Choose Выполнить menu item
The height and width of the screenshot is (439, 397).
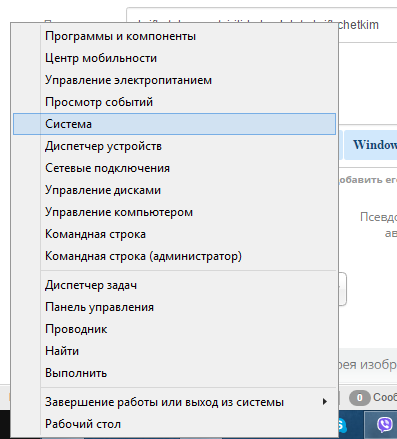click(x=174, y=373)
